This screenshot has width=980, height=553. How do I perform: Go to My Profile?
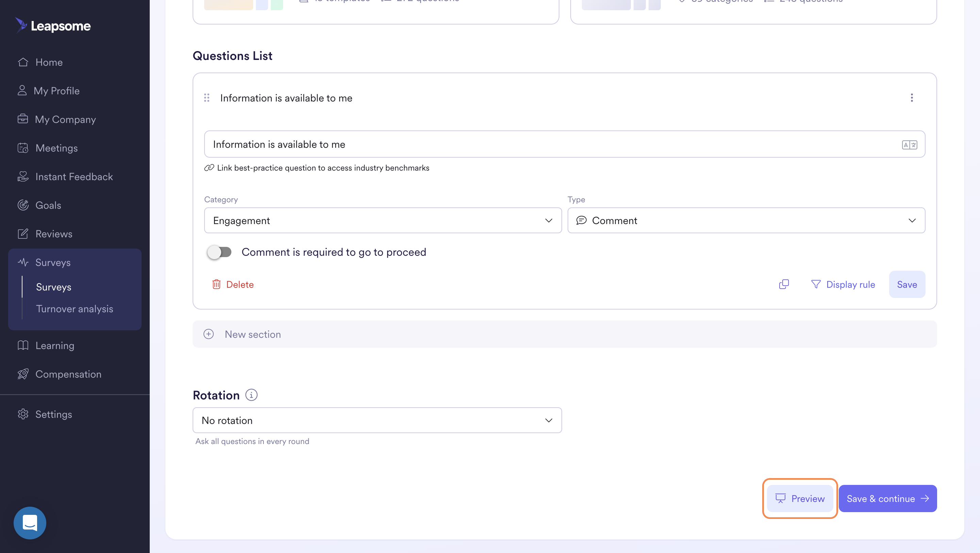click(57, 91)
